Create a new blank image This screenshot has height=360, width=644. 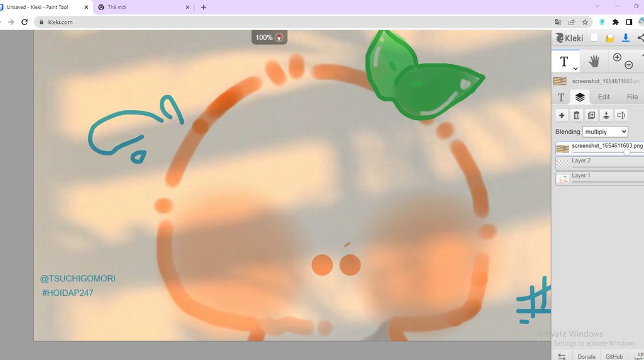pos(594,38)
